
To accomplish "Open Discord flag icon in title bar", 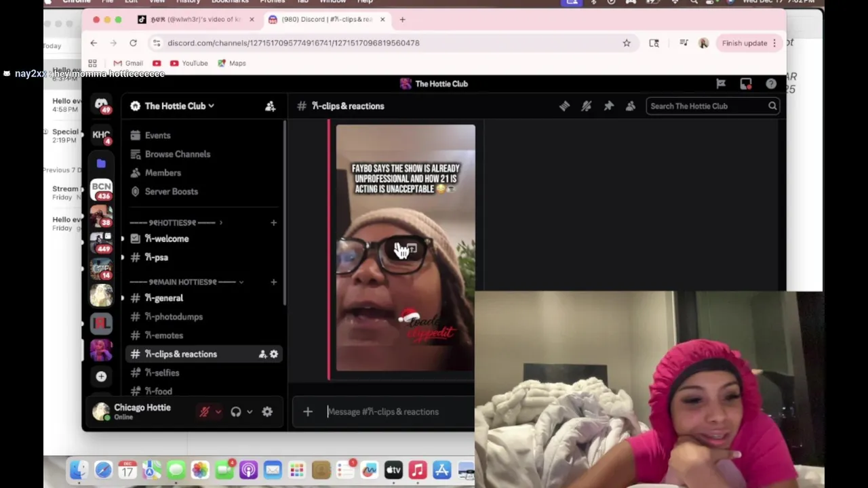I will [x=721, y=83].
